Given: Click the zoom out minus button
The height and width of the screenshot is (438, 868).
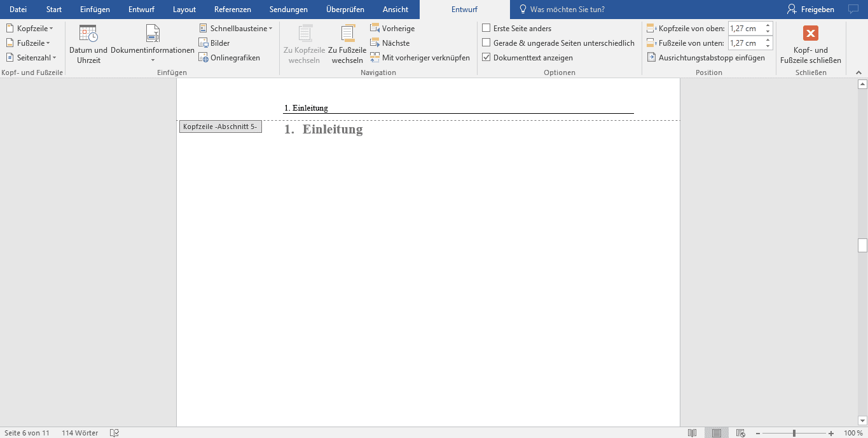Looking at the screenshot, I should pyautogui.click(x=758, y=433).
